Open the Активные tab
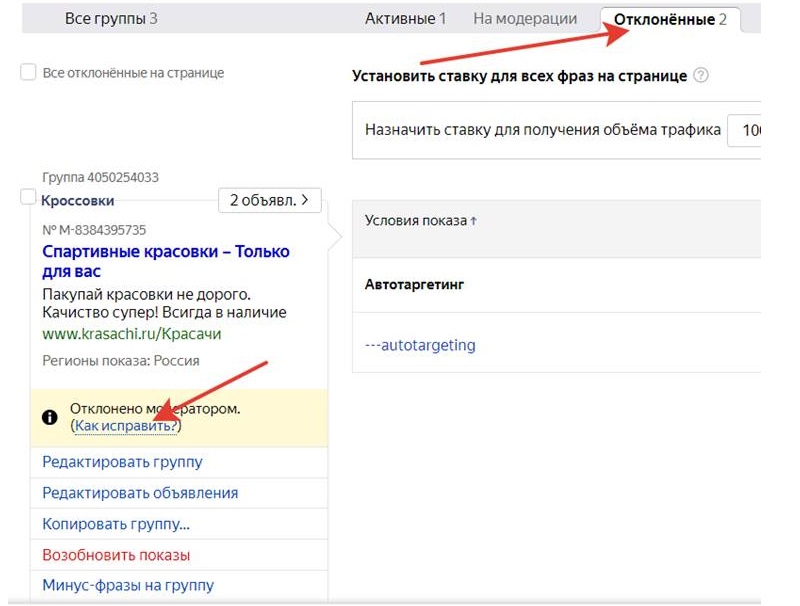 tap(405, 18)
